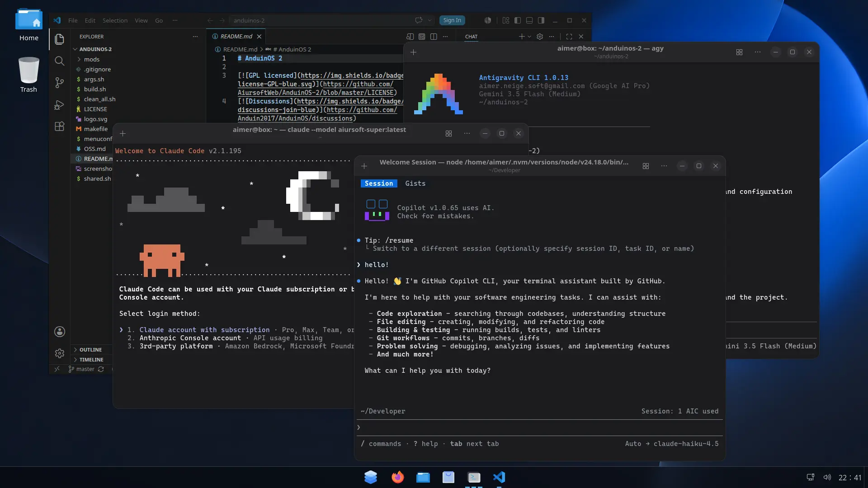Close the README.md editor tab
Screen dimensions: 868x488
259,37
